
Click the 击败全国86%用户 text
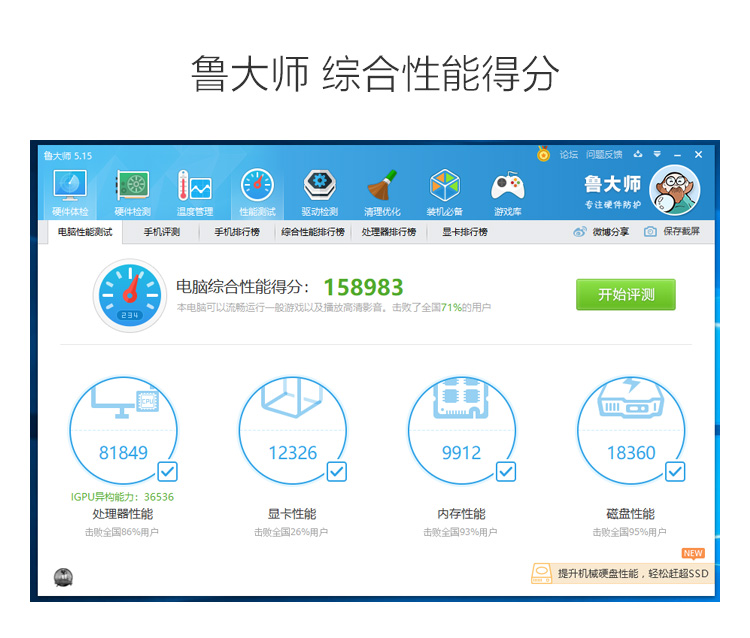click(122, 532)
